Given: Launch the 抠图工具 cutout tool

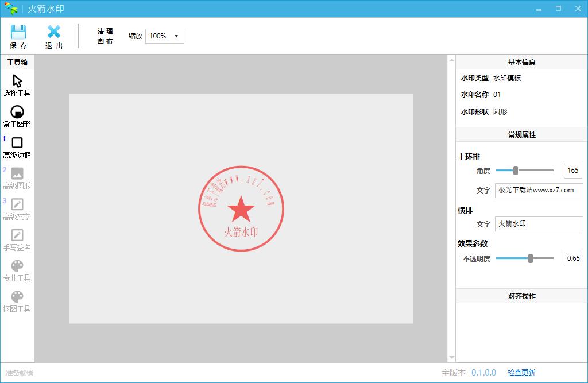Looking at the screenshot, I should (17, 297).
